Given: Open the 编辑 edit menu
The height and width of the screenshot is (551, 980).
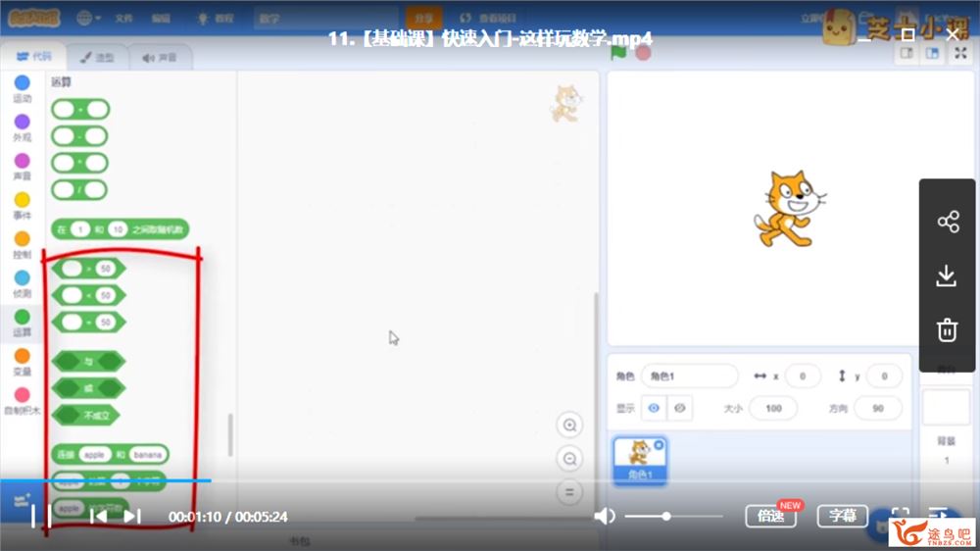Looking at the screenshot, I should [161, 18].
